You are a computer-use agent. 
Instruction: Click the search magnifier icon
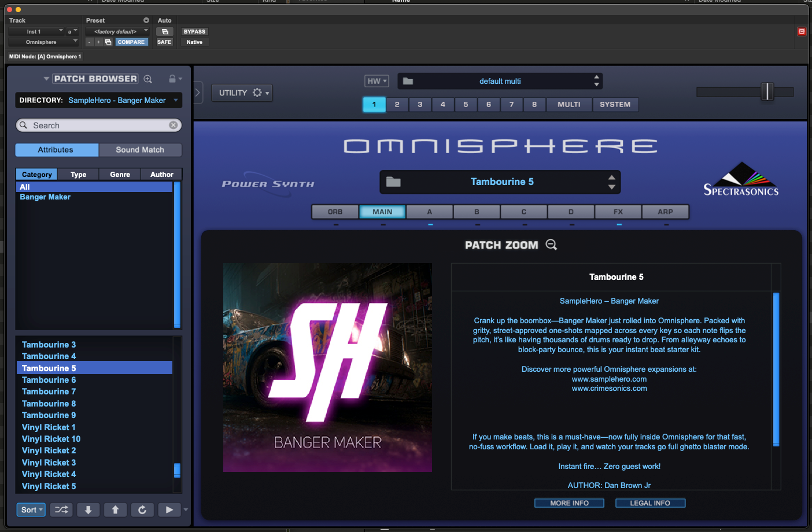click(x=24, y=125)
